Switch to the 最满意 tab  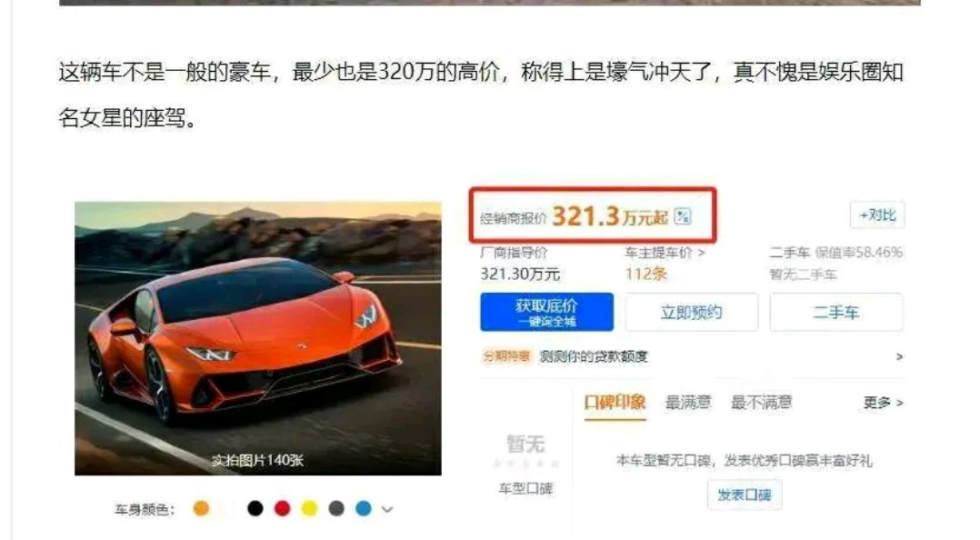pos(687,403)
